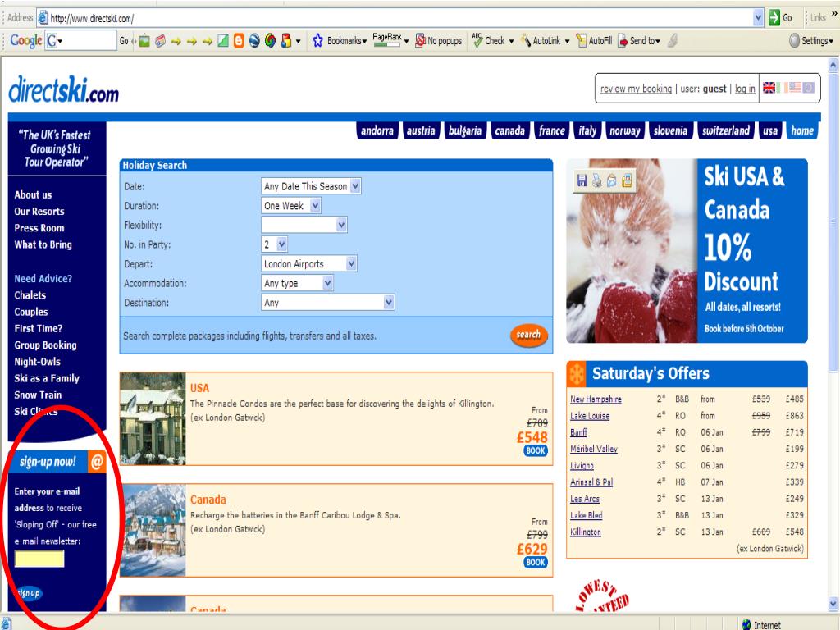This screenshot has height=630, width=840.
Task: Click into the Google toolbar search box
Action: click(81, 41)
